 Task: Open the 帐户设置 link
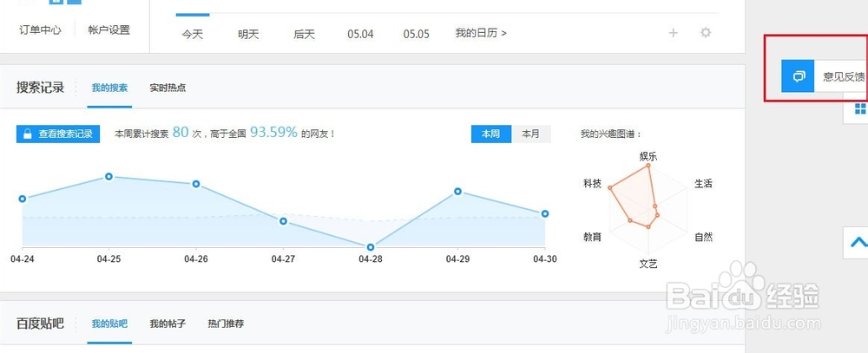coord(109,29)
